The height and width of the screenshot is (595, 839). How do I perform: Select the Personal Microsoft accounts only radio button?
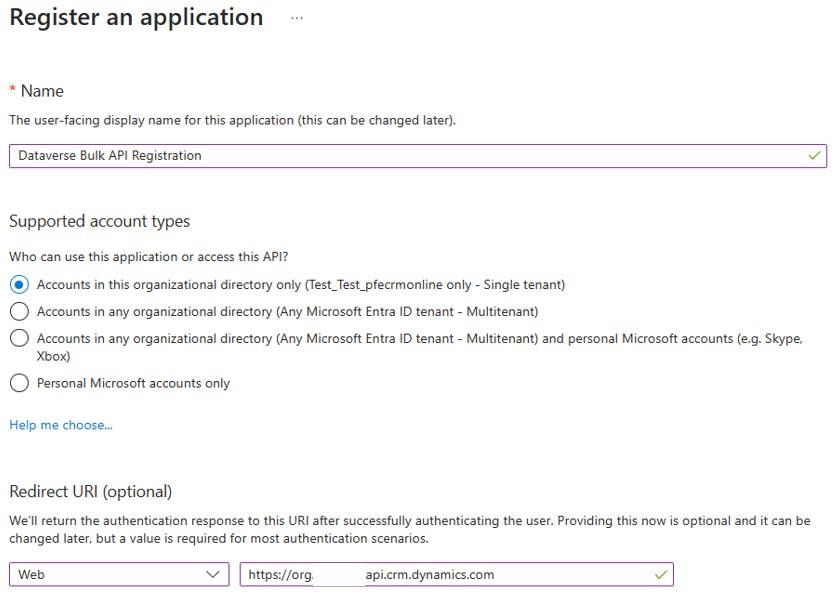click(x=19, y=383)
